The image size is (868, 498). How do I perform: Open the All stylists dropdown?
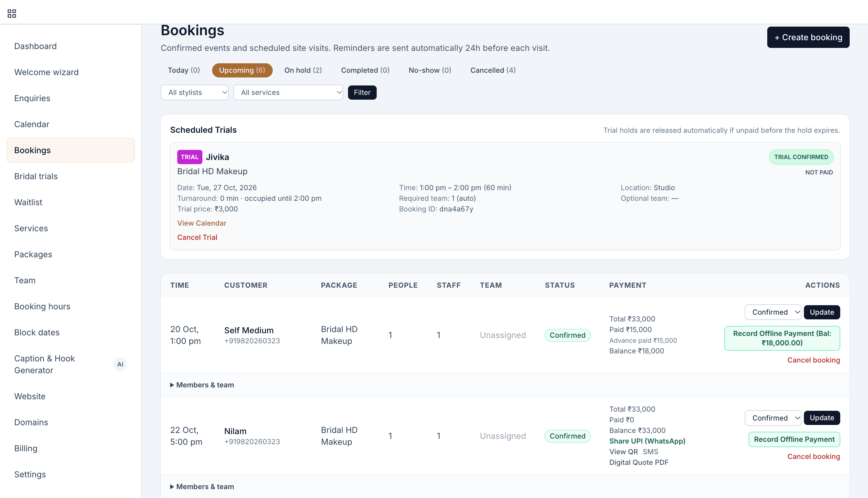[x=195, y=92]
